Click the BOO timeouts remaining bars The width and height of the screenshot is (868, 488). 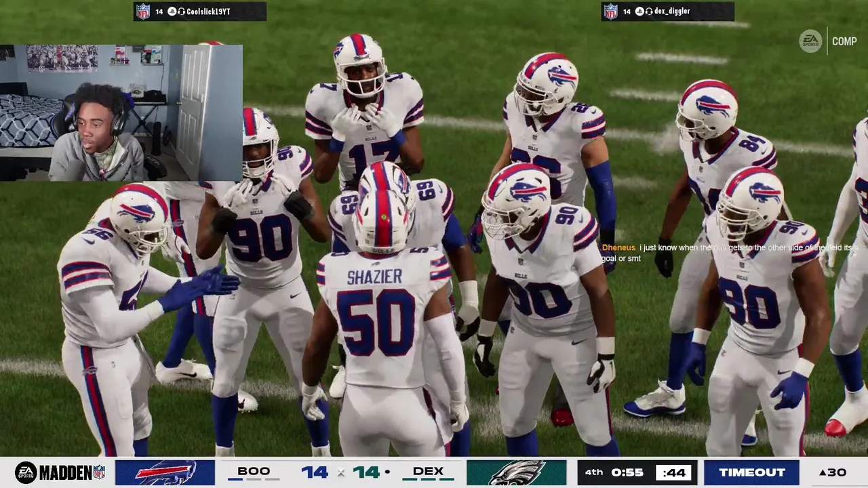coord(253,480)
